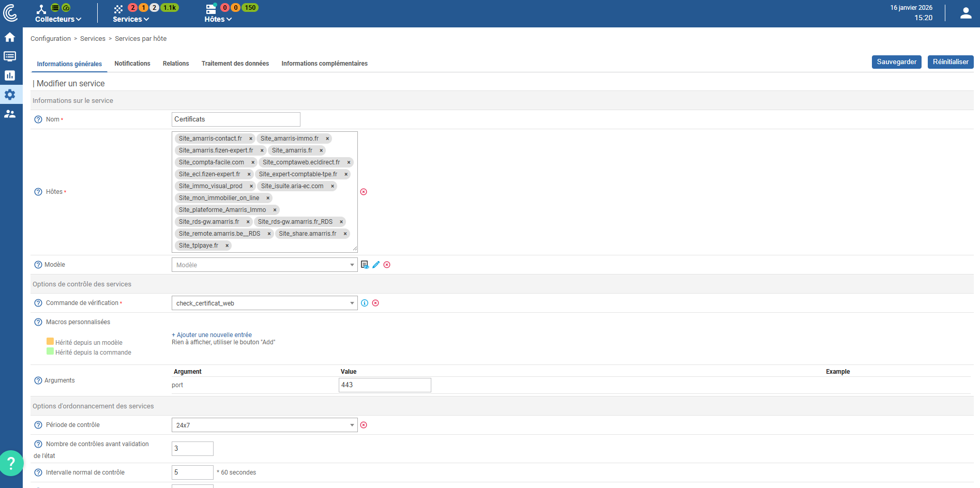This screenshot has height=488, width=980.
Task: Open the home dashboard from sidebar
Action: tap(10, 37)
